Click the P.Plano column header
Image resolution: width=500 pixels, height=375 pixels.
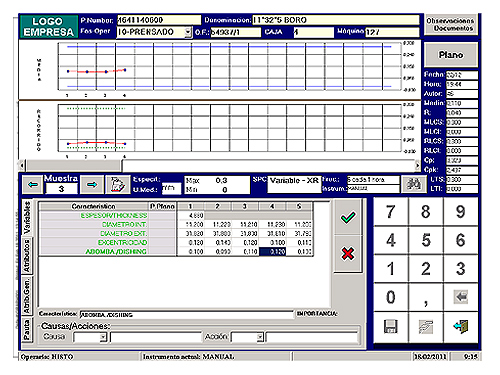click(x=162, y=206)
